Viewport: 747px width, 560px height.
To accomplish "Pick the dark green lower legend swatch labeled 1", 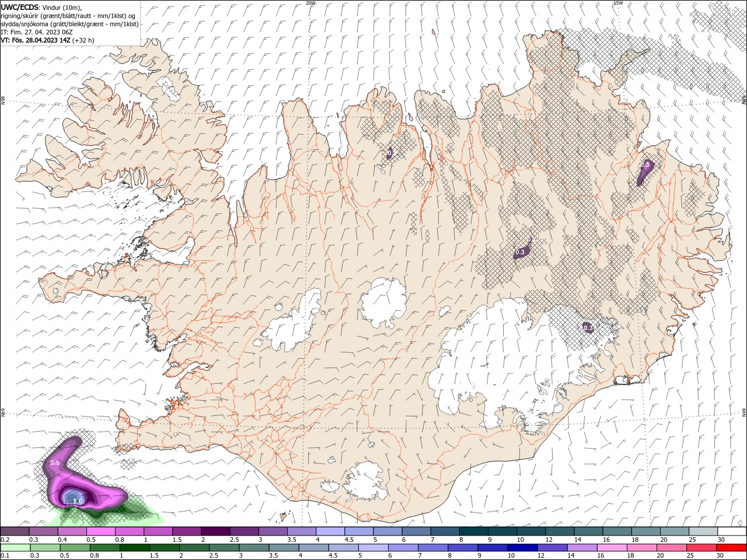I will 135,548.
